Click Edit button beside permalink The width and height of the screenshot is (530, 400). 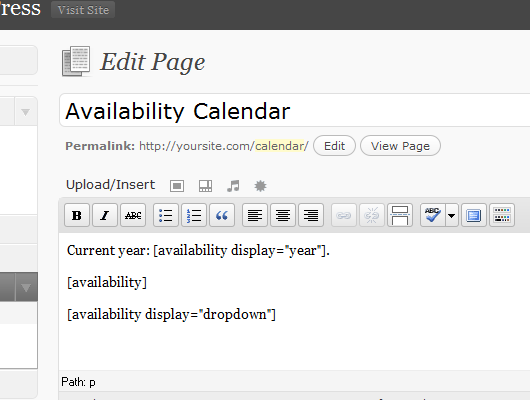tap(334, 146)
